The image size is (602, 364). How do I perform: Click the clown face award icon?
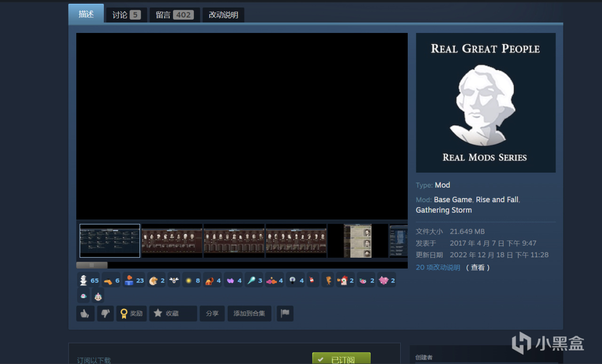point(98,296)
